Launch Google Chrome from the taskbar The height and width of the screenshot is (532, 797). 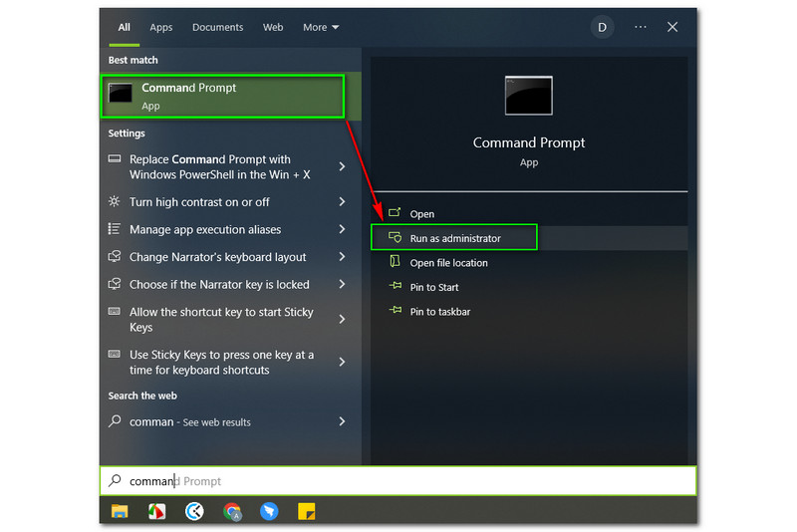pos(232,511)
